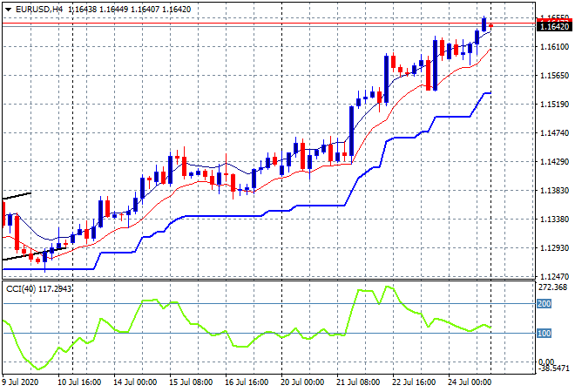Click the 14 Jul 00:00 time axis label
The width and height of the screenshot is (575, 392).
point(135,382)
